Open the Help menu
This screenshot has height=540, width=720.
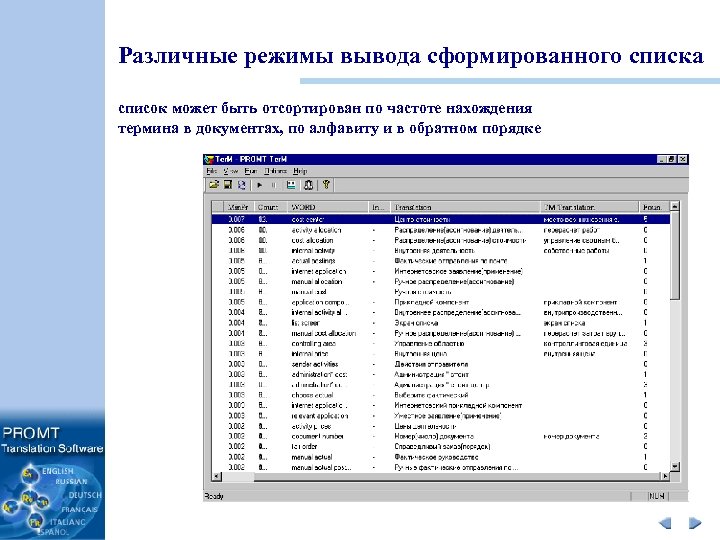pyautogui.click(x=299, y=171)
